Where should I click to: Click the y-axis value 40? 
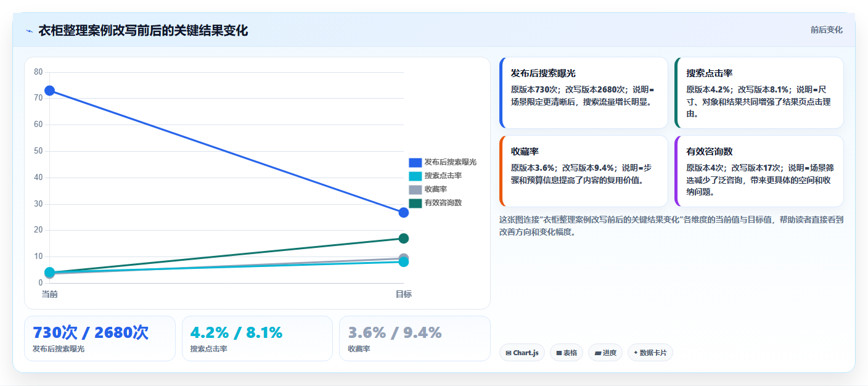click(38, 178)
